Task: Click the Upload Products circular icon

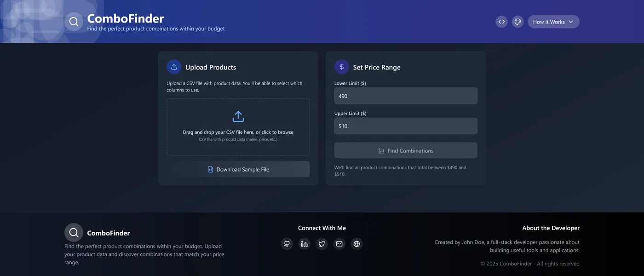Action: [174, 67]
